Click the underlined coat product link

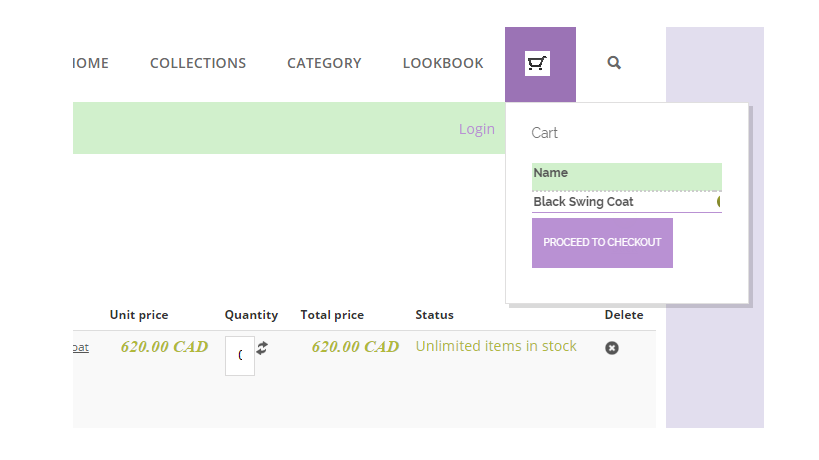point(81,348)
